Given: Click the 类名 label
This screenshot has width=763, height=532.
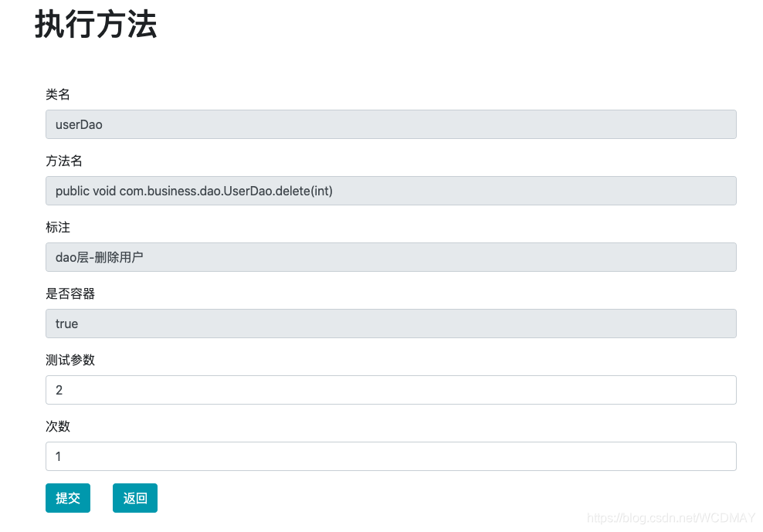Looking at the screenshot, I should point(58,94).
